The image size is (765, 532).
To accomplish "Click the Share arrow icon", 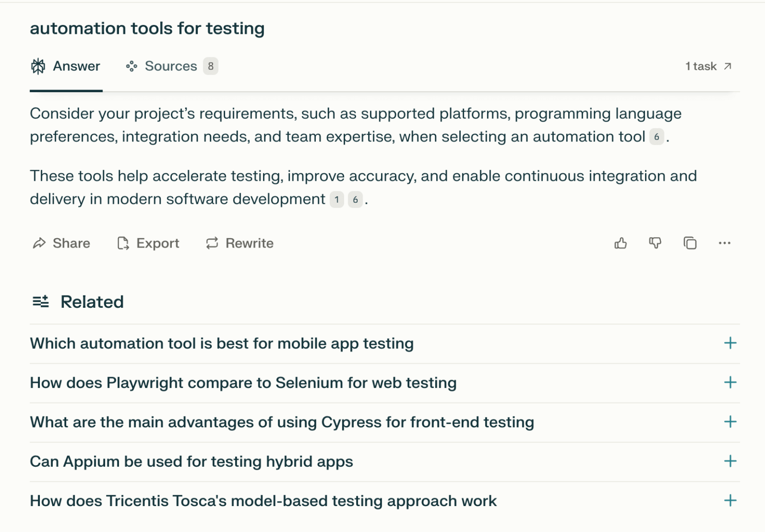I will [x=39, y=243].
